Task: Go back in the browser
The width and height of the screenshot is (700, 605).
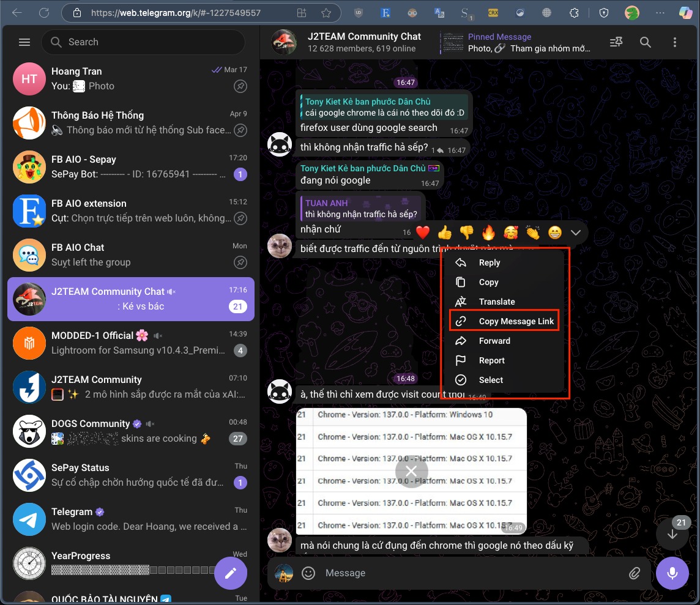Action: point(17,12)
